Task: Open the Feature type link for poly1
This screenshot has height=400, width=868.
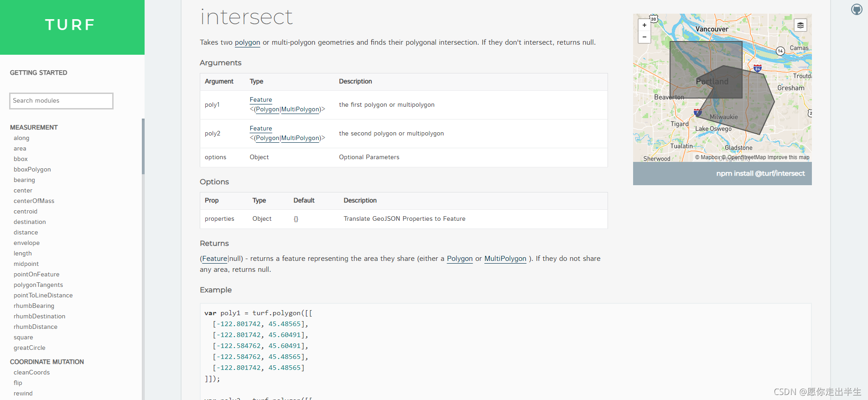Action: coord(261,99)
